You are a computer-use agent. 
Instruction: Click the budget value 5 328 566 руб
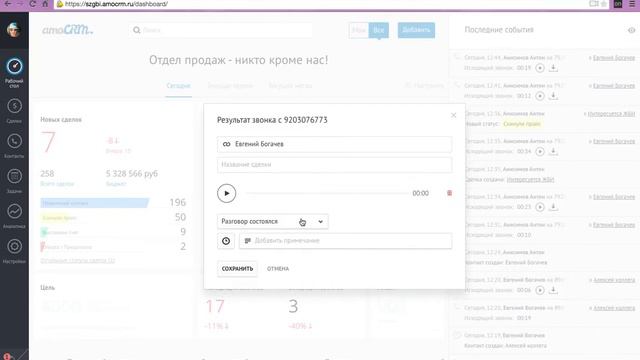pyautogui.click(x=131, y=173)
